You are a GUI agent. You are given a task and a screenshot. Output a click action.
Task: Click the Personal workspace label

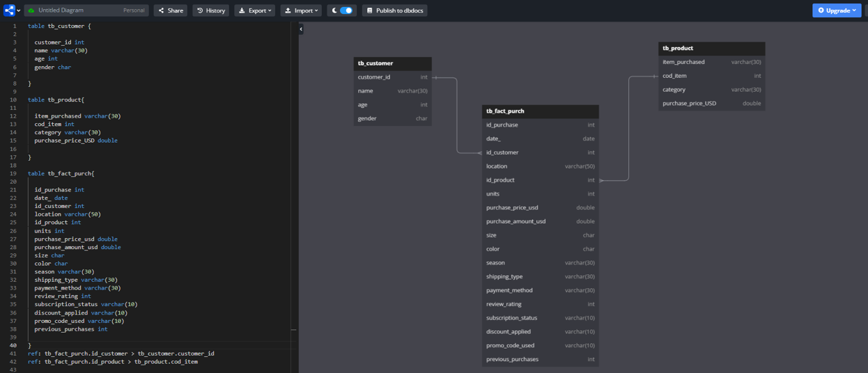click(134, 10)
